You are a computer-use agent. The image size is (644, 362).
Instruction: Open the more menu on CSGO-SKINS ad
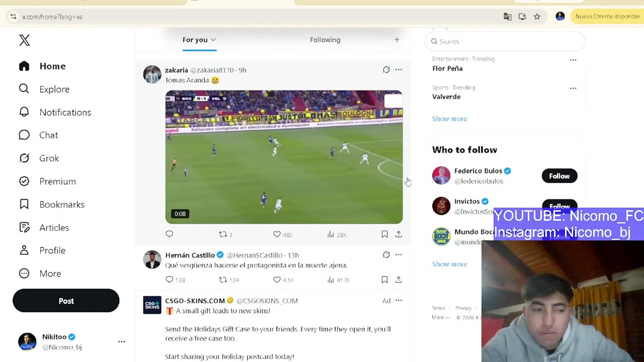pos(398,301)
